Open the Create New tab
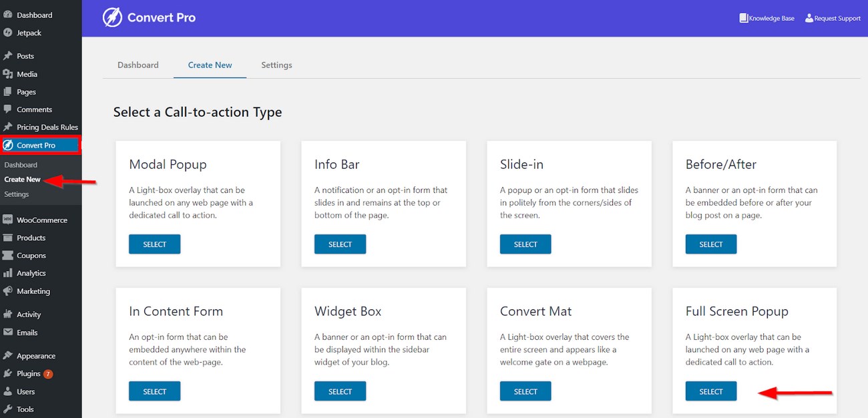 pos(210,65)
